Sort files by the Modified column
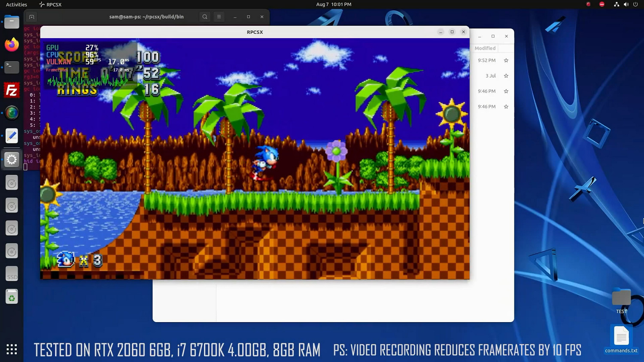Image resolution: width=644 pixels, height=362 pixels. pos(485,48)
